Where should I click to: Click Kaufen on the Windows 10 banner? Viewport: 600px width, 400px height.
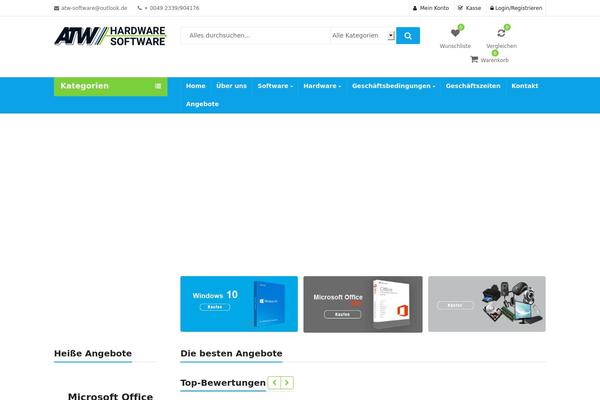click(215, 307)
